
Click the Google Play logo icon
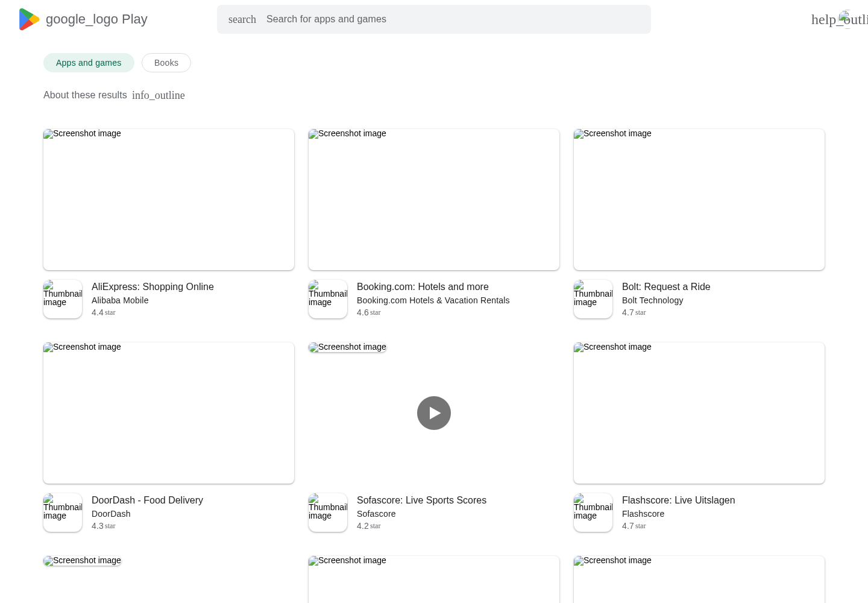coord(29,19)
